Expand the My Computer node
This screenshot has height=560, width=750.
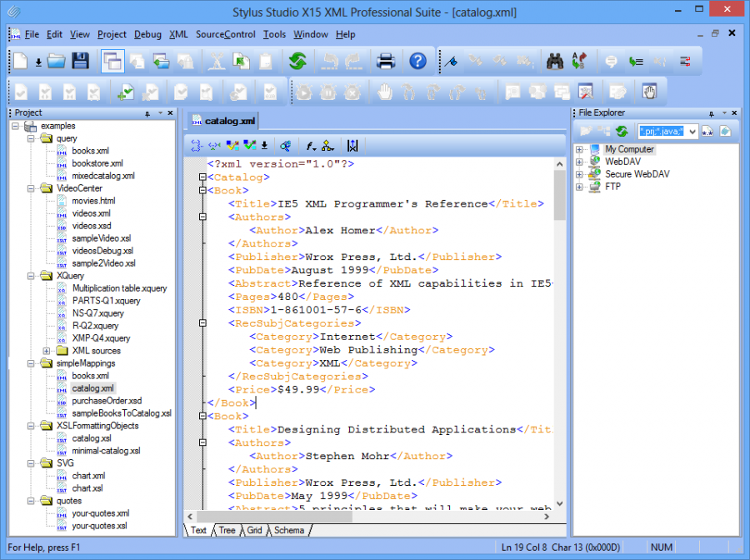(578, 150)
